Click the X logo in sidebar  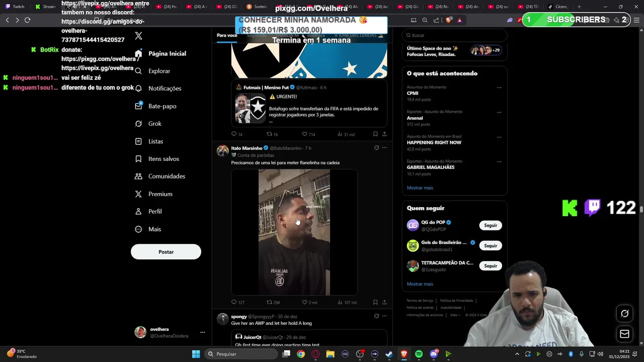(x=139, y=36)
